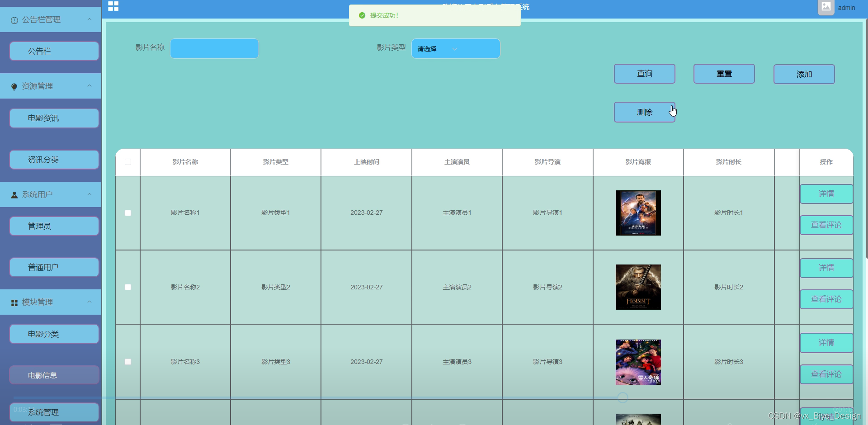Open 详情 for 影片名称1
Viewport: 868px width, 425px height.
(826, 194)
